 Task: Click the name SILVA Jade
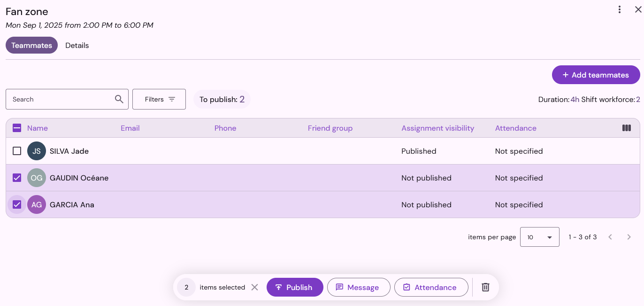[69, 151]
